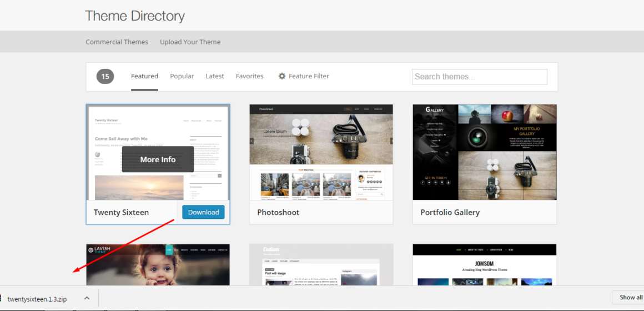Screen dimensions: 644x311
Task: Click the Show all downloads button
Action: (x=628, y=298)
